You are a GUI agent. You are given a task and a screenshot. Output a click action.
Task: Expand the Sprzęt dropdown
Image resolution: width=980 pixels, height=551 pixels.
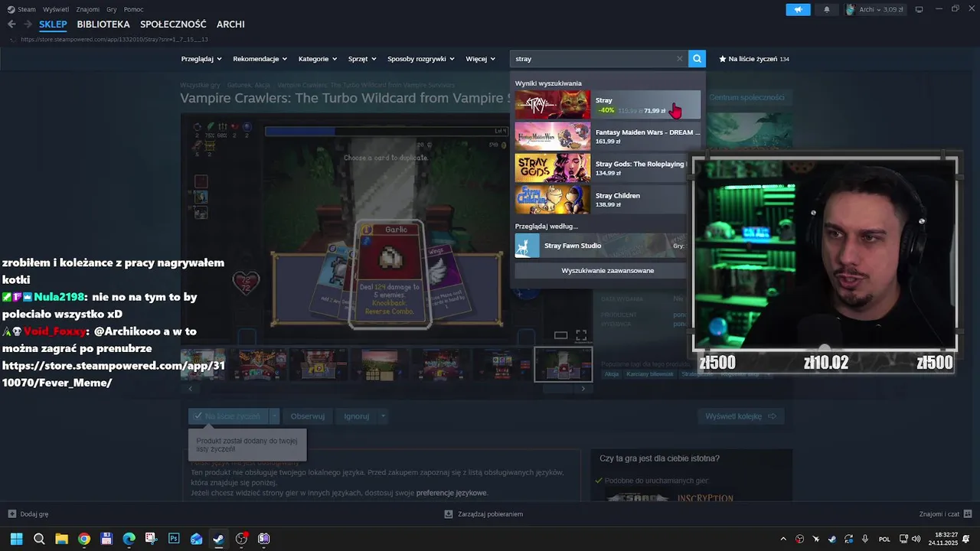coord(362,58)
